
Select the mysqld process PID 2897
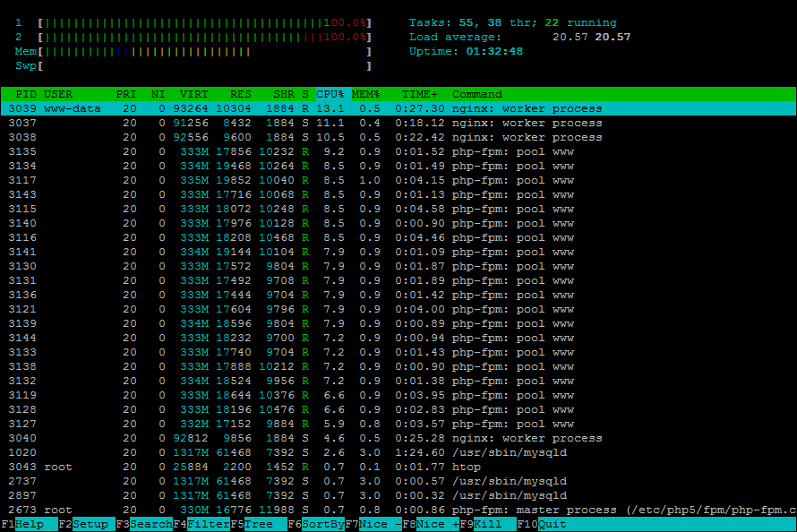coord(398,495)
